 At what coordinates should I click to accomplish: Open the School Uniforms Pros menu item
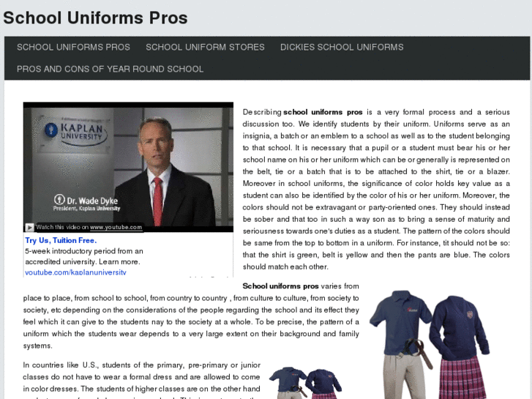[x=73, y=47]
